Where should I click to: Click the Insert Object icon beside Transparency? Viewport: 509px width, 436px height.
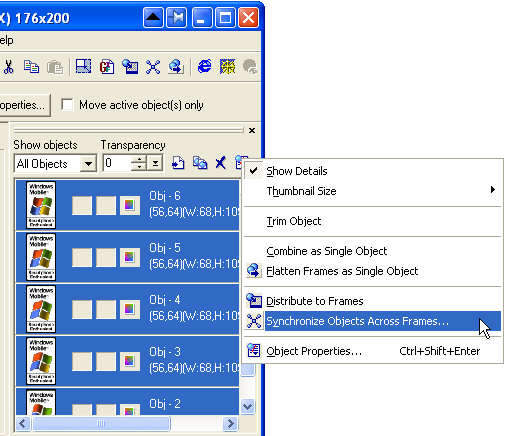click(x=178, y=163)
